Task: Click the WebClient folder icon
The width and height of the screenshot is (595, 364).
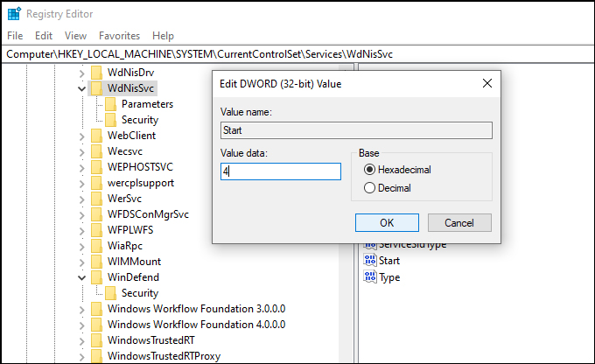Action: click(96, 136)
